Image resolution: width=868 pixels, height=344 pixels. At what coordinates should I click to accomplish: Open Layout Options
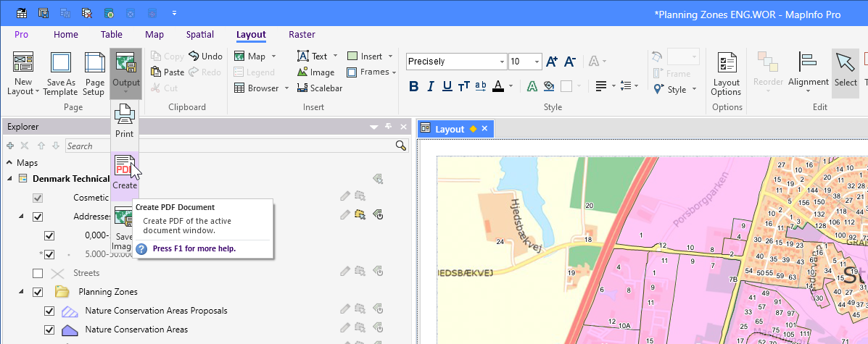[727, 74]
